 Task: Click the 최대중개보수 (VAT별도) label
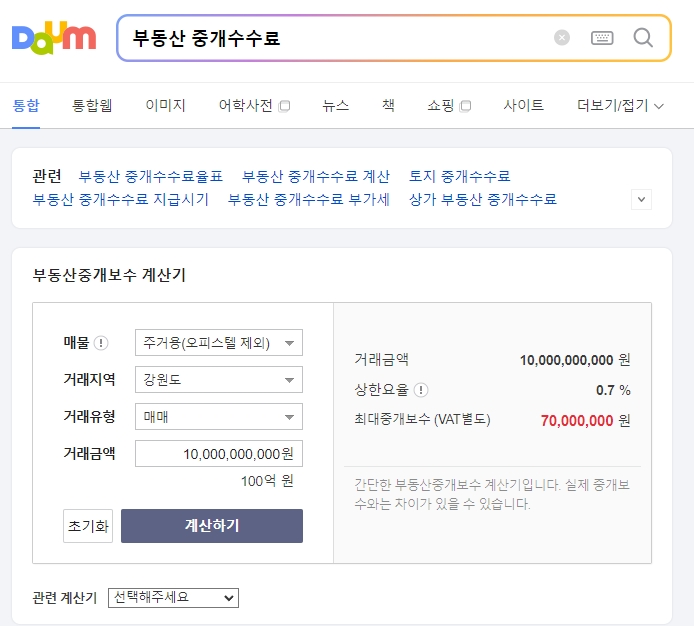422,419
